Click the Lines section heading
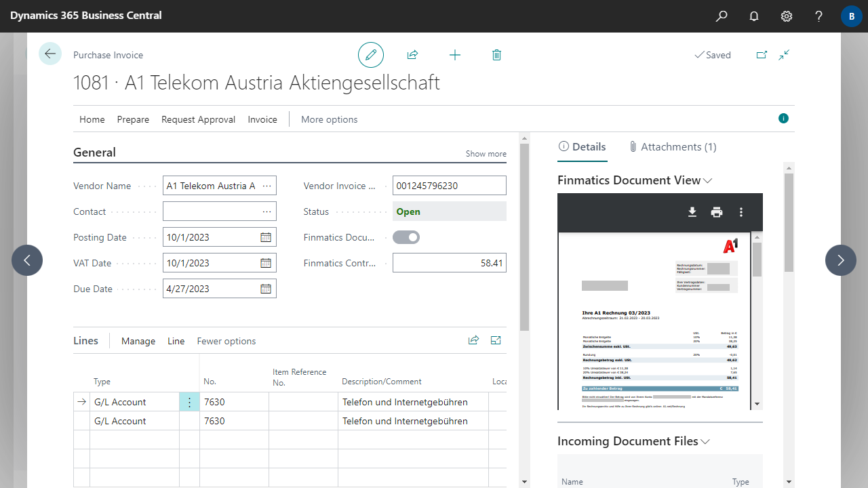 tap(85, 340)
